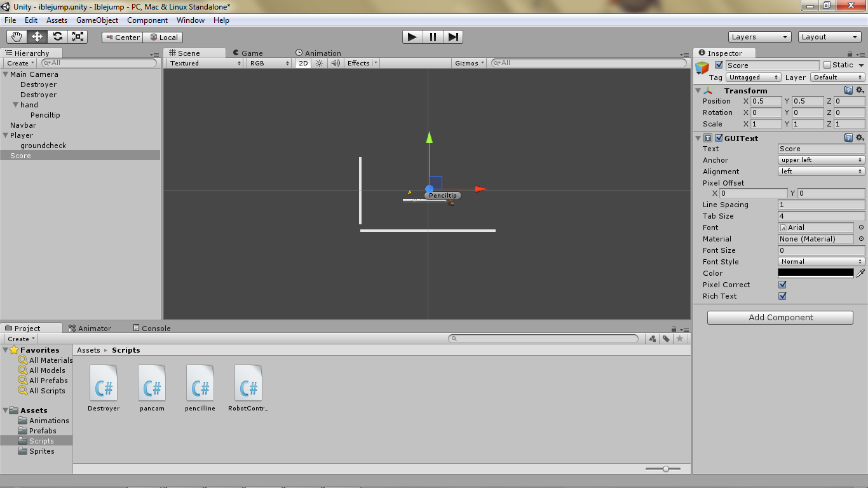This screenshot has width=868, height=488.
Task: Open the Tag dropdown showing Untagged
Action: (x=754, y=78)
